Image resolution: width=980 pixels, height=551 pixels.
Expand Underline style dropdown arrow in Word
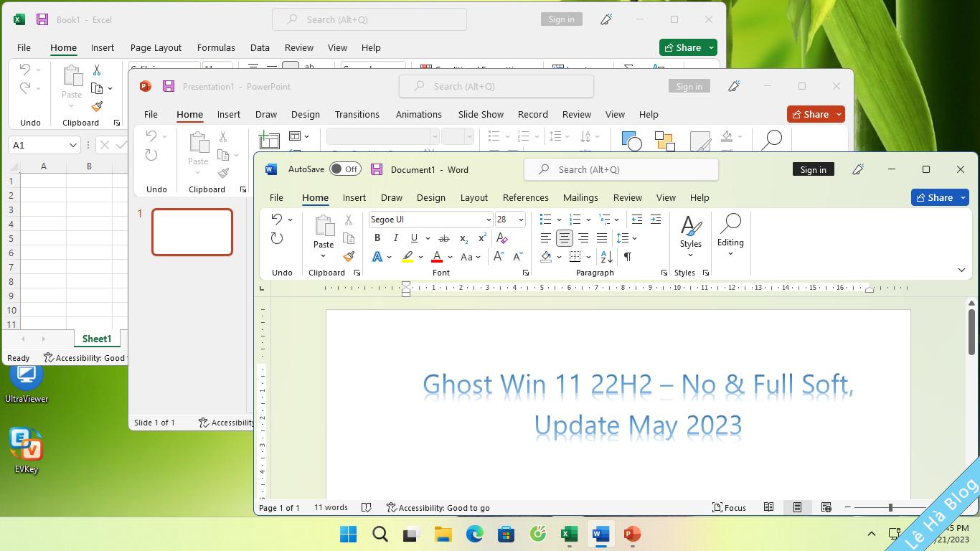click(x=428, y=238)
